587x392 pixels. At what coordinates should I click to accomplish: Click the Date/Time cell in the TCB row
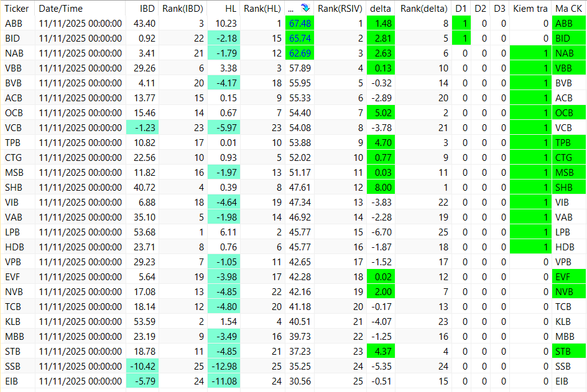point(80,307)
